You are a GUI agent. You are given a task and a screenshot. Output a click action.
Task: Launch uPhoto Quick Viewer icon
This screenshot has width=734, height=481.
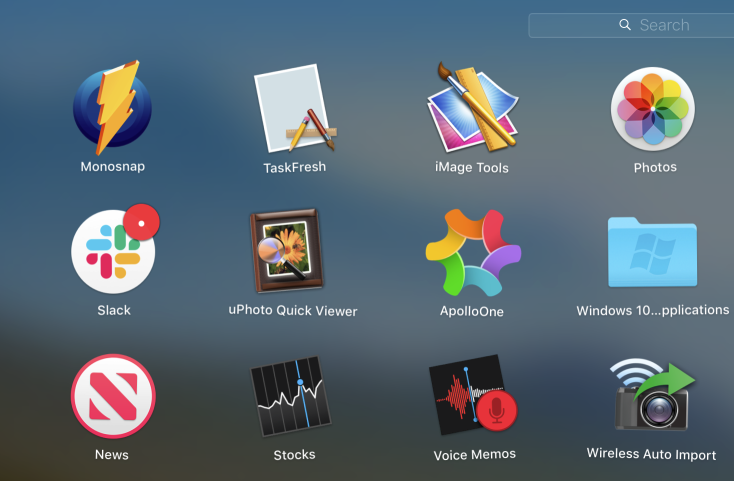(292, 251)
